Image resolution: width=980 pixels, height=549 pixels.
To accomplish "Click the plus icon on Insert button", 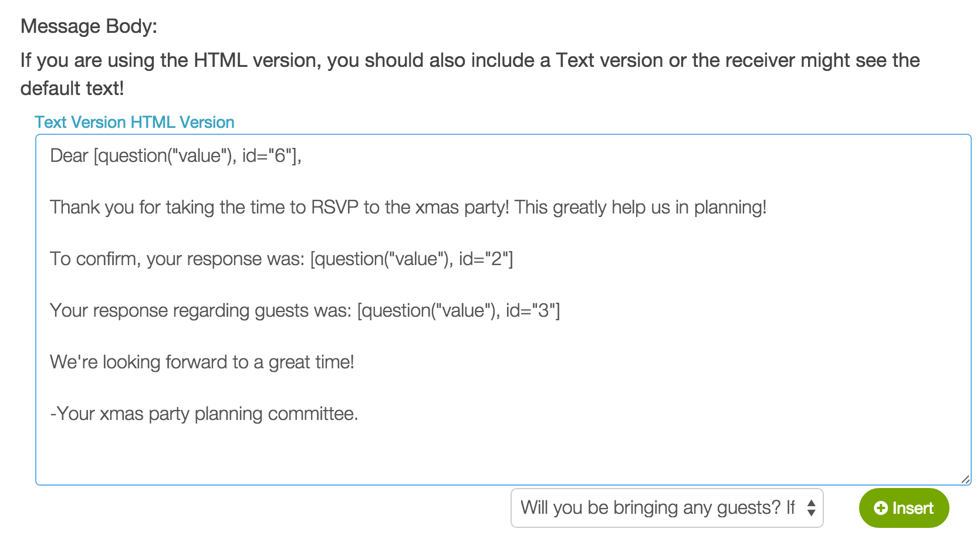I will click(881, 508).
